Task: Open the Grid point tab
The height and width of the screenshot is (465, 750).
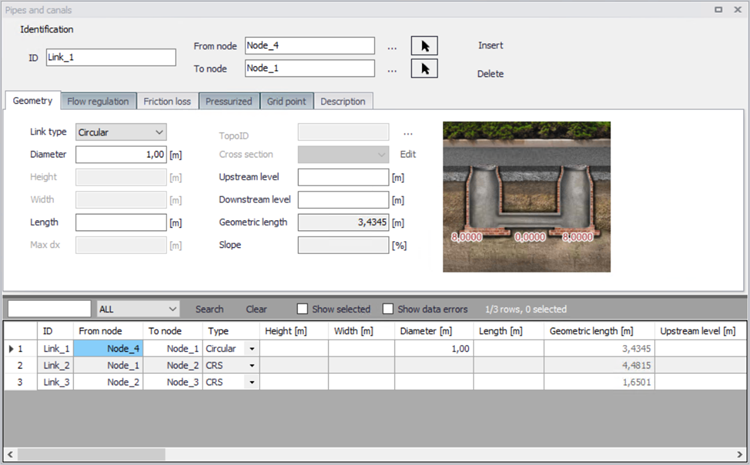Action: click(287, 101)
